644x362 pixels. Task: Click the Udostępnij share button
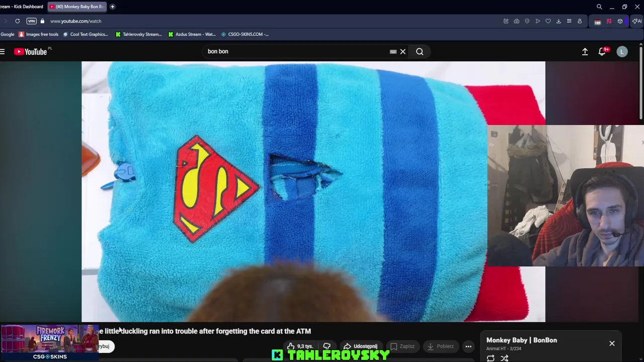360,346
